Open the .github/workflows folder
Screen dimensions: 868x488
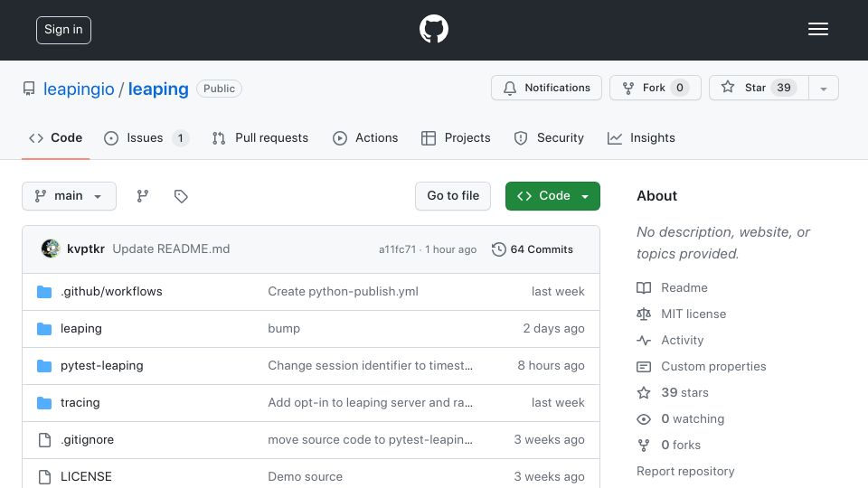111,292
